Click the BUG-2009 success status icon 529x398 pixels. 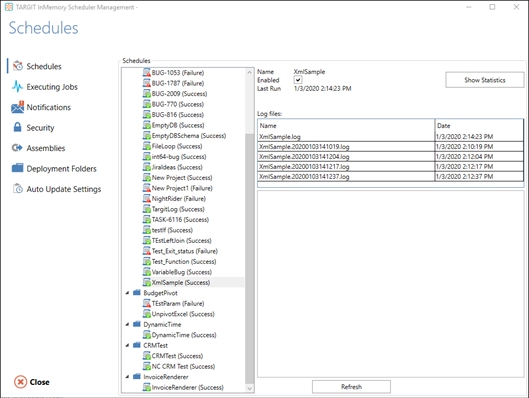(147, 93)
